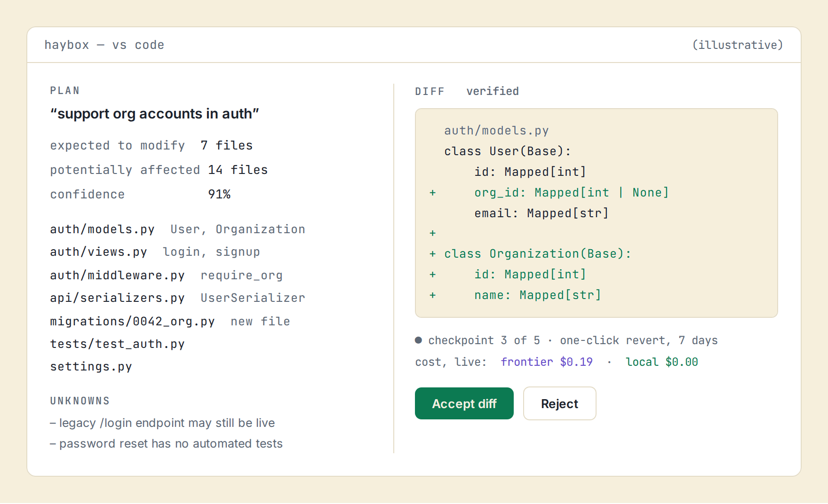Click the "haybox — vs code" window title
Screen dimensions: 828x504
pos(104,45)
